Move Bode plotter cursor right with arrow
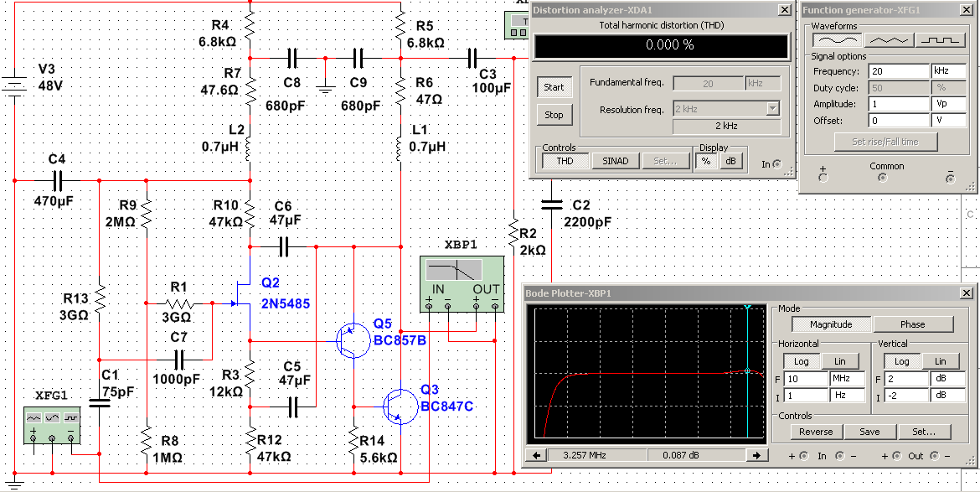 (757, 455)
